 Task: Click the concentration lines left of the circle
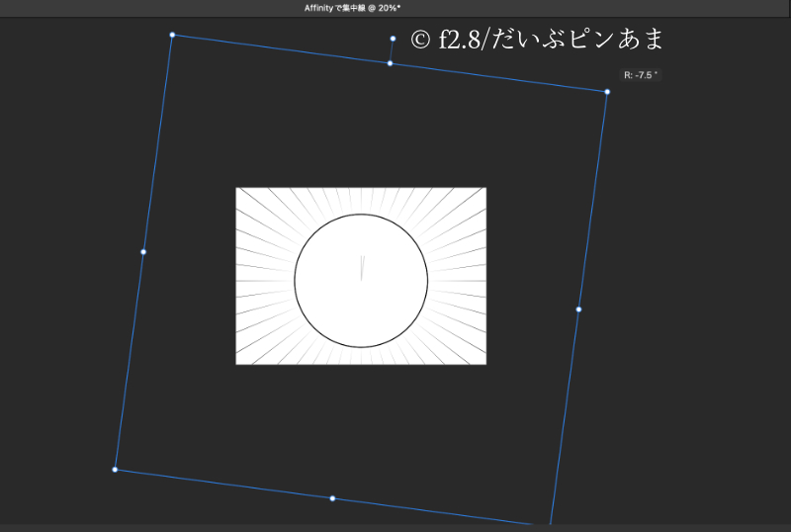click(263, 277)
